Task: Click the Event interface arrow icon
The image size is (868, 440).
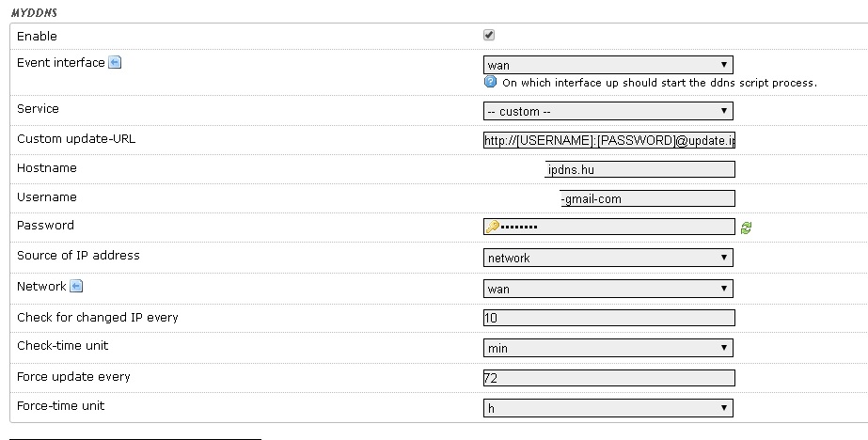Action: (x=115, y=63)
